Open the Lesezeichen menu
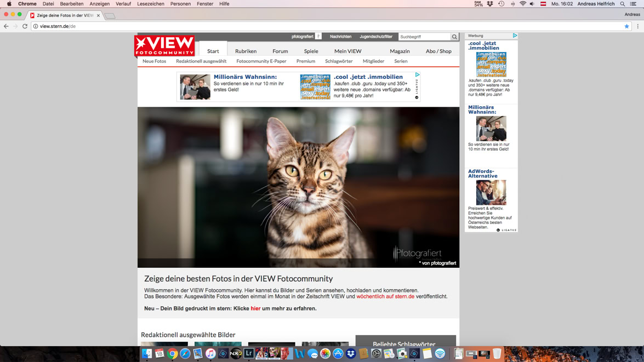The width and height of the screenshot is (644, 362). click(x=150, y=4)
